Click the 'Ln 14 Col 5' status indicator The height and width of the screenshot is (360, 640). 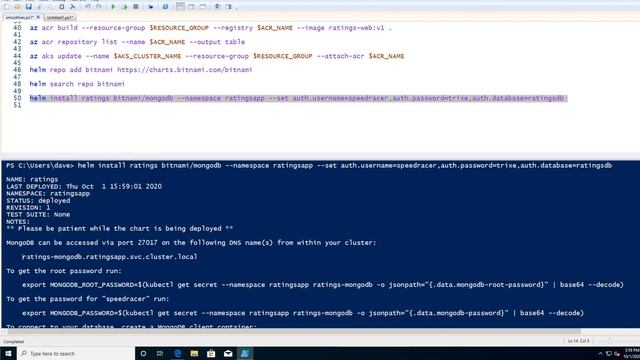[x=578, y=341]
